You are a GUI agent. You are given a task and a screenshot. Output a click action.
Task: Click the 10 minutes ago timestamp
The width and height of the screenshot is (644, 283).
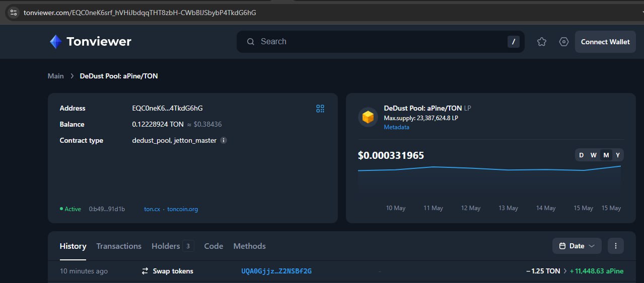tap(84, 271)
